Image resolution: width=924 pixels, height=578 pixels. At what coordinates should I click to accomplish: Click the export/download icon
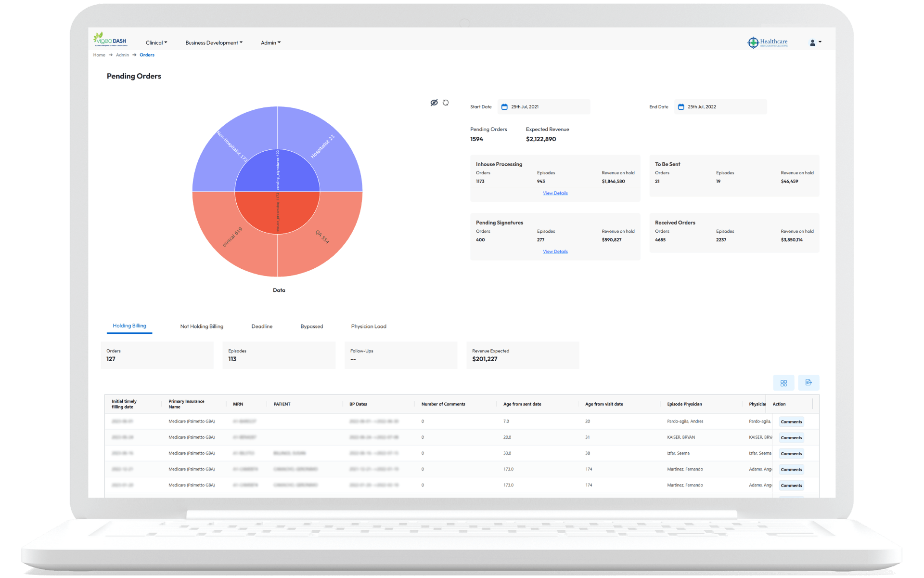tap(808, 382)
